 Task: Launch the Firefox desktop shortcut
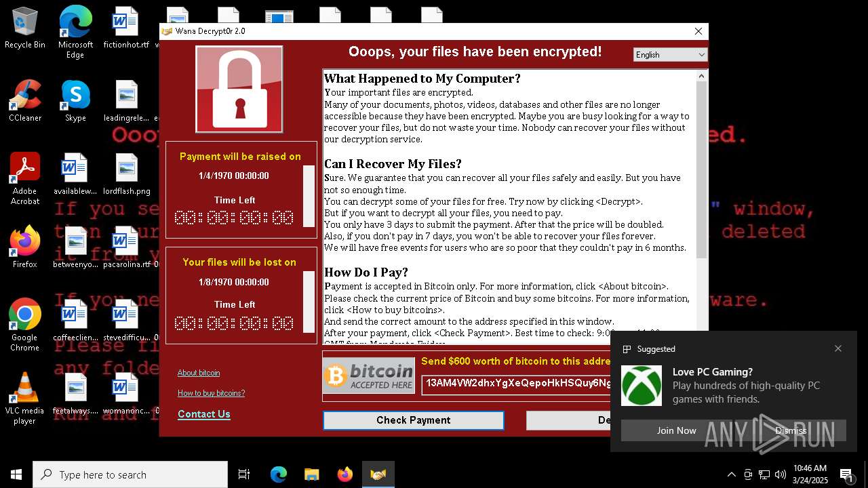[25, 247]
